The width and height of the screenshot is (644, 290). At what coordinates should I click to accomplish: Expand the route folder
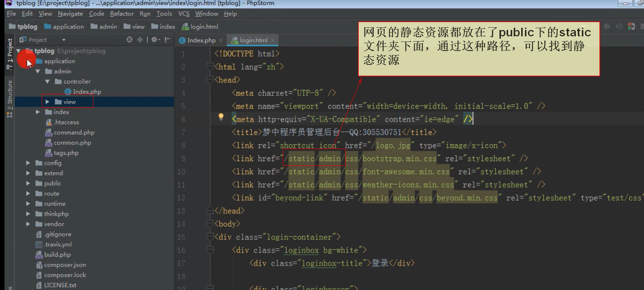click(28, 193)
